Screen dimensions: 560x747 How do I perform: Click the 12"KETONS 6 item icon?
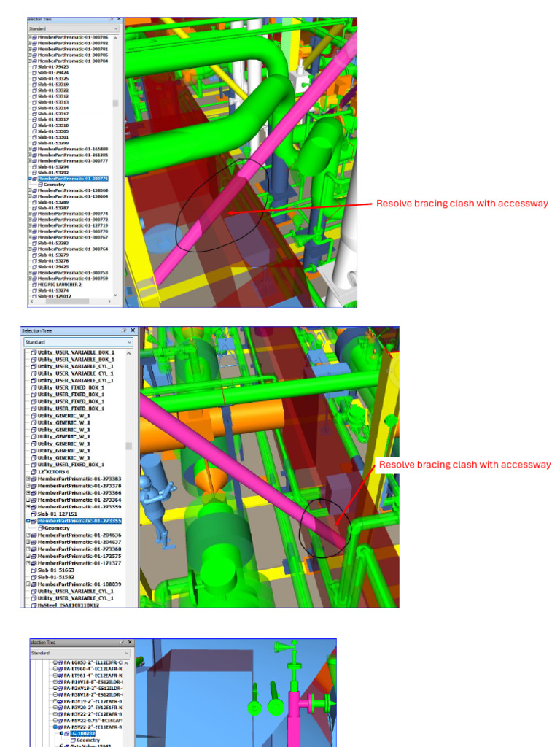click(x=34, y=472)
